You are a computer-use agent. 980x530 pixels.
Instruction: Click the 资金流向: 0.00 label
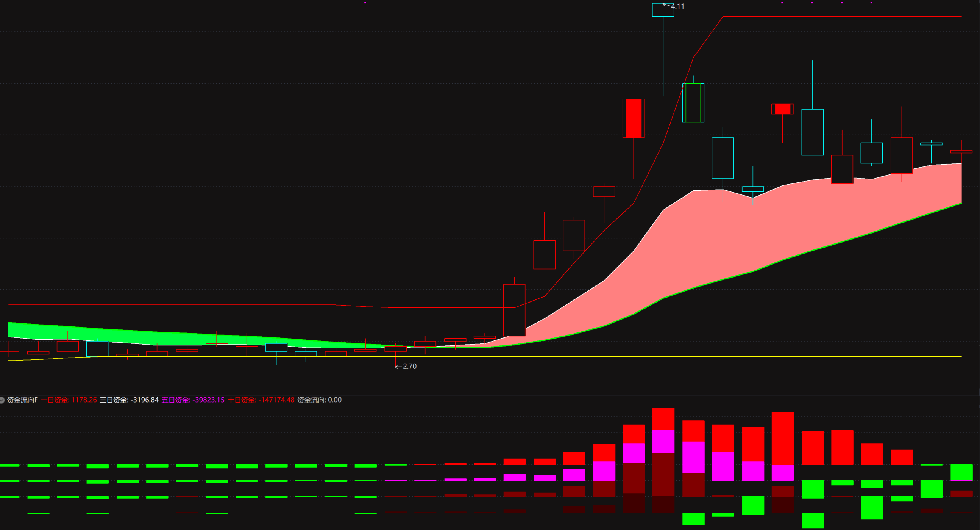pyautogui.click(x=319, y=400)
